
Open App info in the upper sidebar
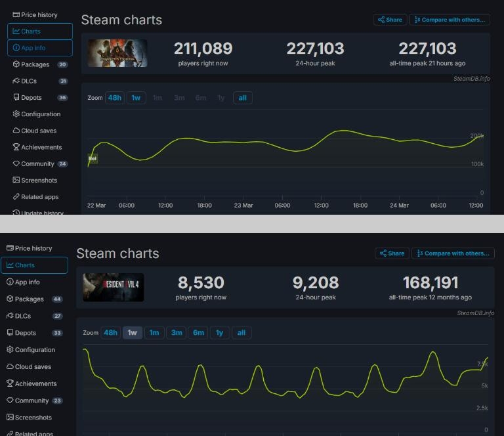40,48
